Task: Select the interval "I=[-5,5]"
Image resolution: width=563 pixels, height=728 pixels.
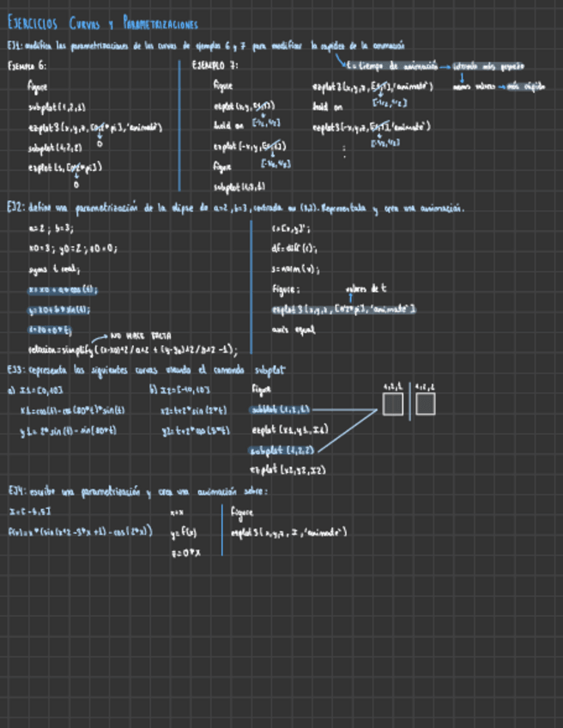Action: coord(30,512)
